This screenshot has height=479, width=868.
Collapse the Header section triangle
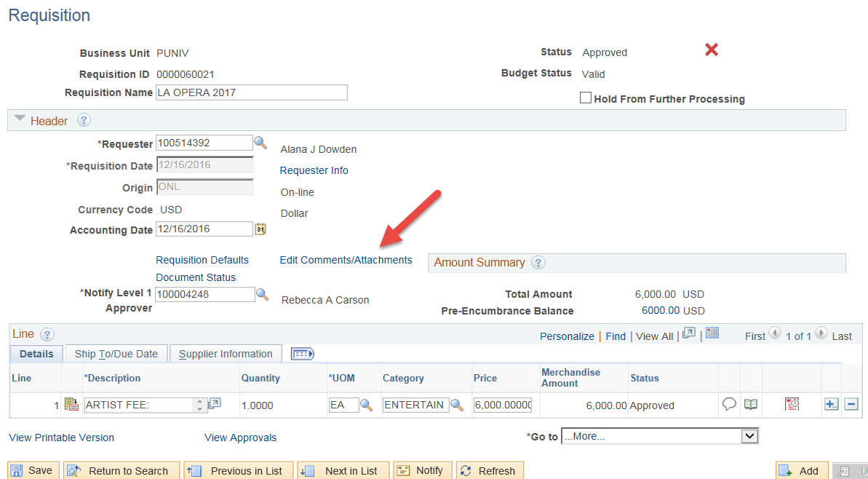point(20,120)
